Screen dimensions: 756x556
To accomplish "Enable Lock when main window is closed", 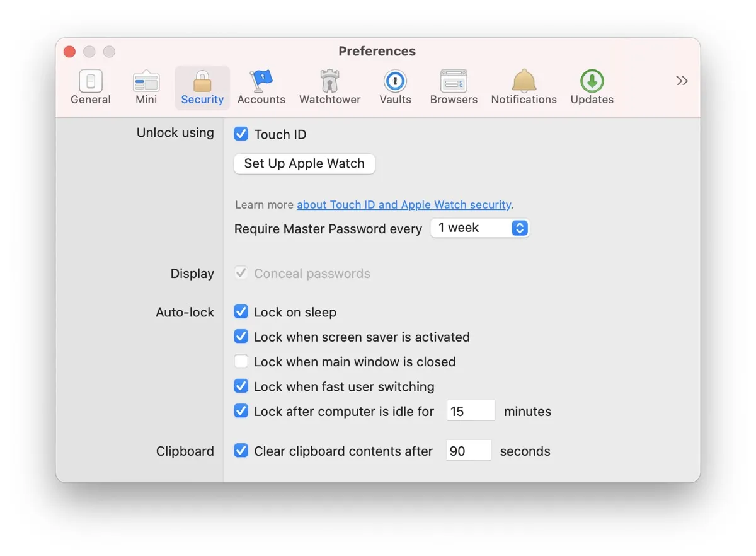I will point(241,361).
